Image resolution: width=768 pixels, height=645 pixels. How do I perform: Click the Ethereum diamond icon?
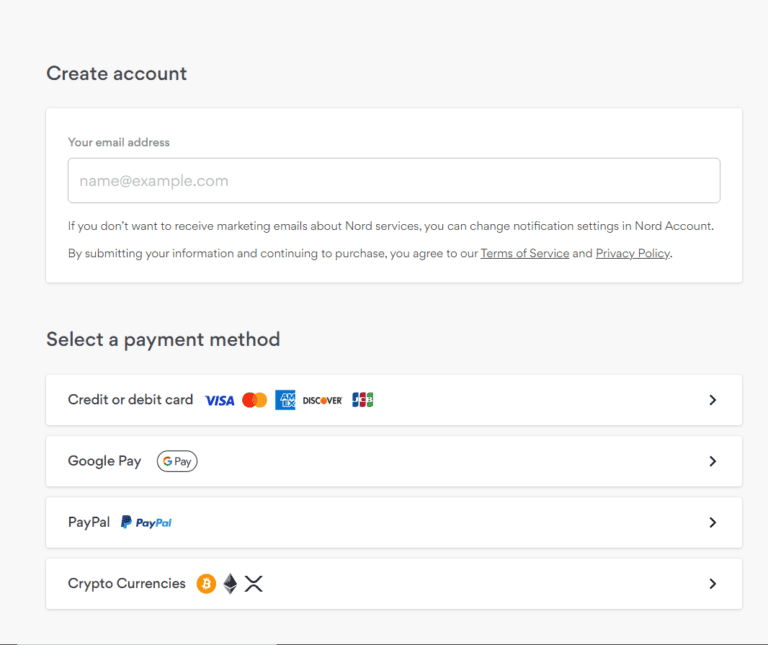230,584
